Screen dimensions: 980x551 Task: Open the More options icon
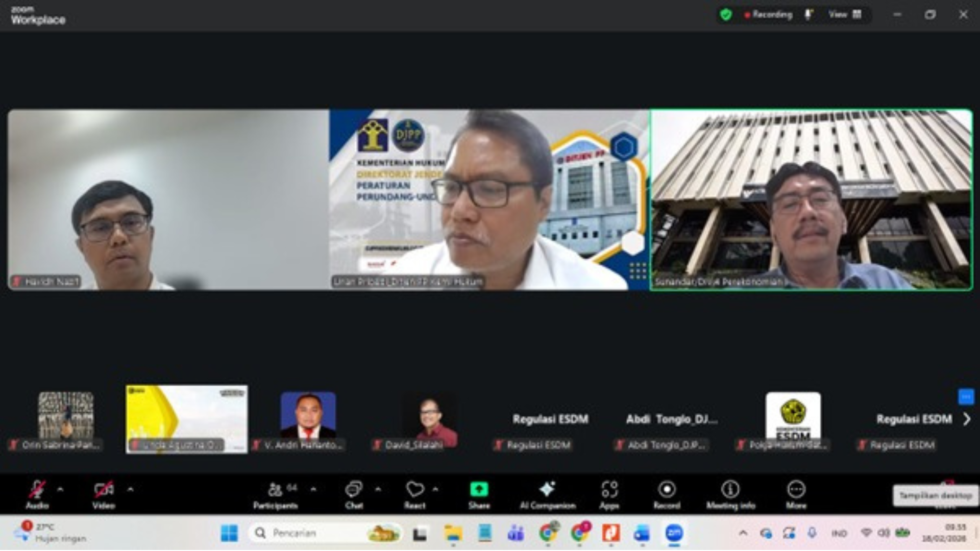pyautogui.click(x=796, y=489)
